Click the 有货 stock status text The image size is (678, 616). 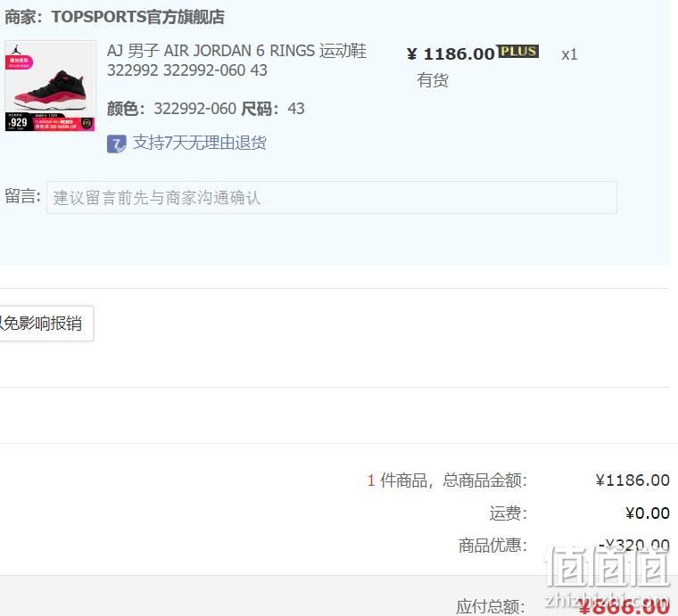point(433,80)
